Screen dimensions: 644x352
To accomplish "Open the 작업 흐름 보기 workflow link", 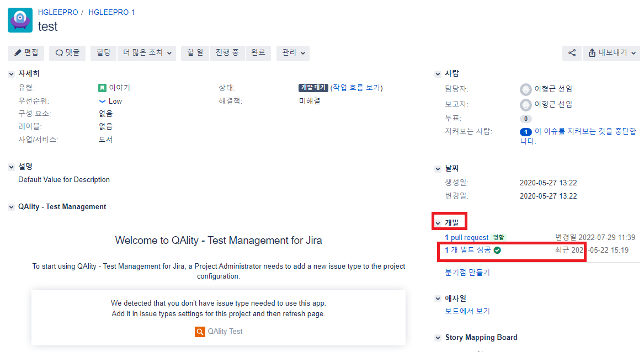I will (x=356, y=88).
